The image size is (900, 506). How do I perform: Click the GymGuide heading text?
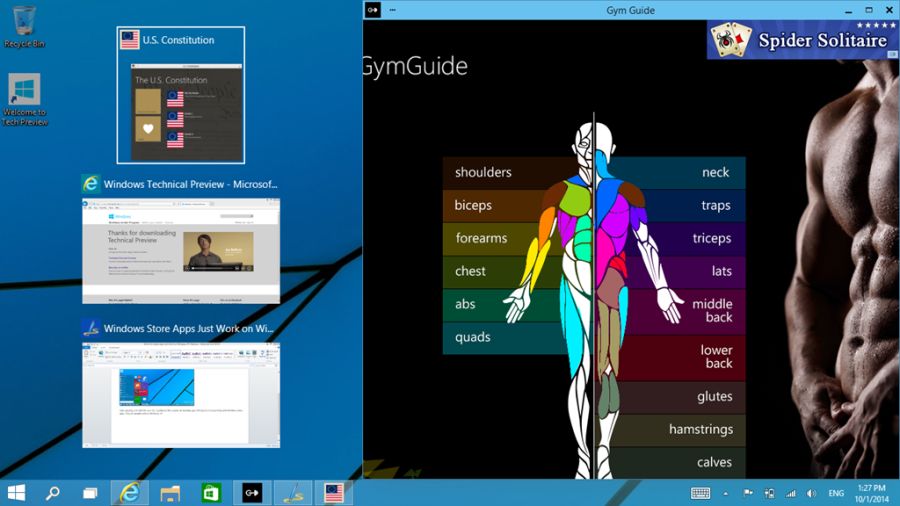tap(416, 66)
